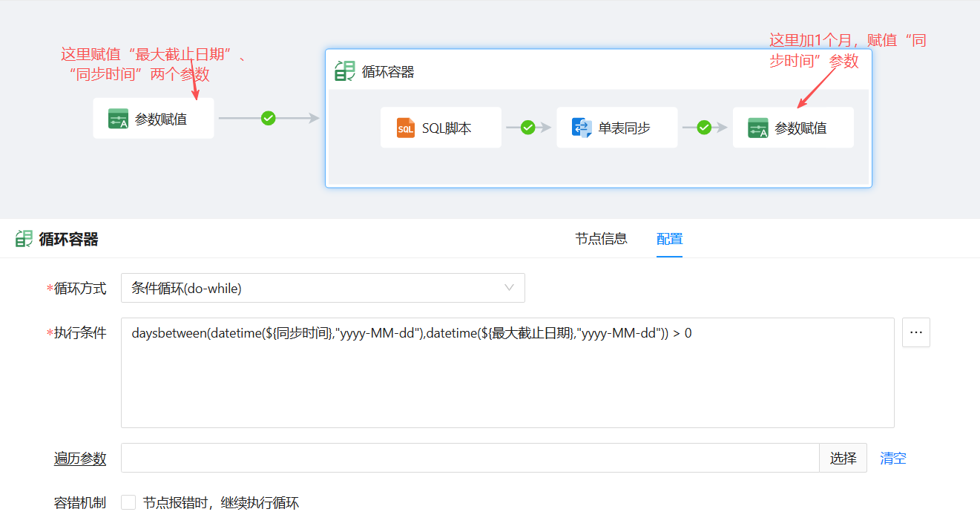Focus the 遍历参数 input field

pyautogui.click(x=470, y=459)
